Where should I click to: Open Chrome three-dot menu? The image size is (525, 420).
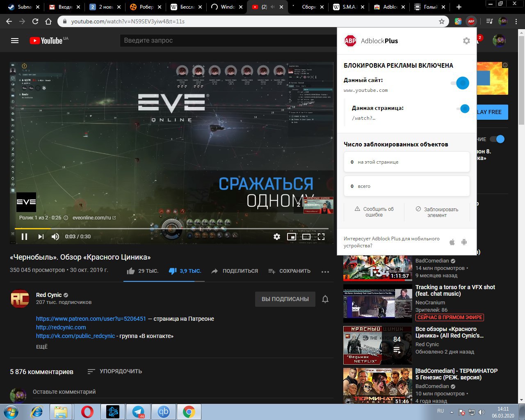pos(516,21)
